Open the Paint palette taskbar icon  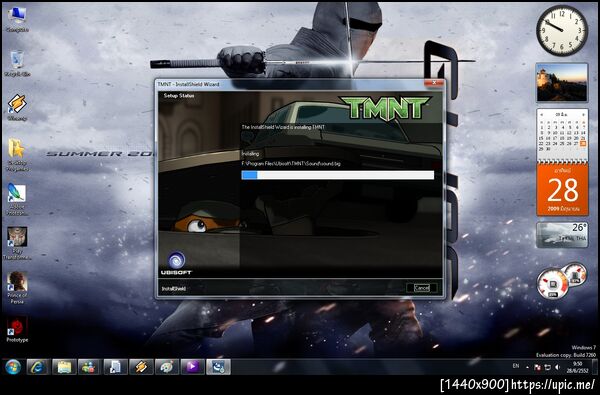[x=166, y=367]
